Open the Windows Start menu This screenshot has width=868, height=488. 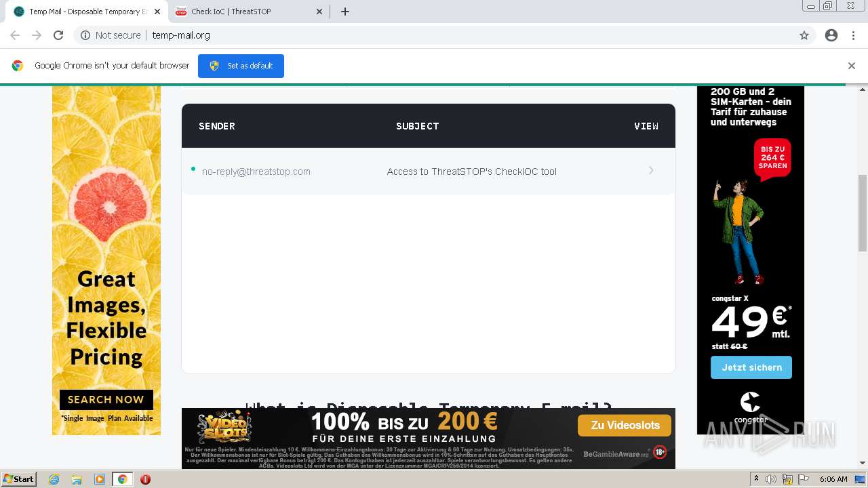18,479
